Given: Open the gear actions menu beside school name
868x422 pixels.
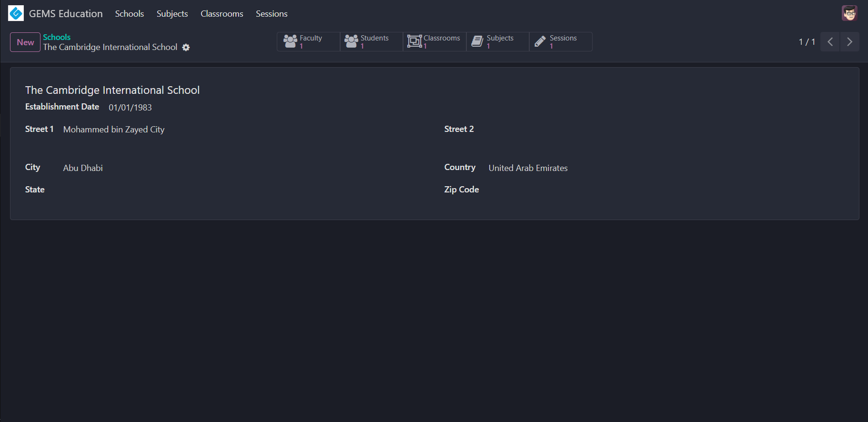Looking at the screenshot, I should coord(186,47).
